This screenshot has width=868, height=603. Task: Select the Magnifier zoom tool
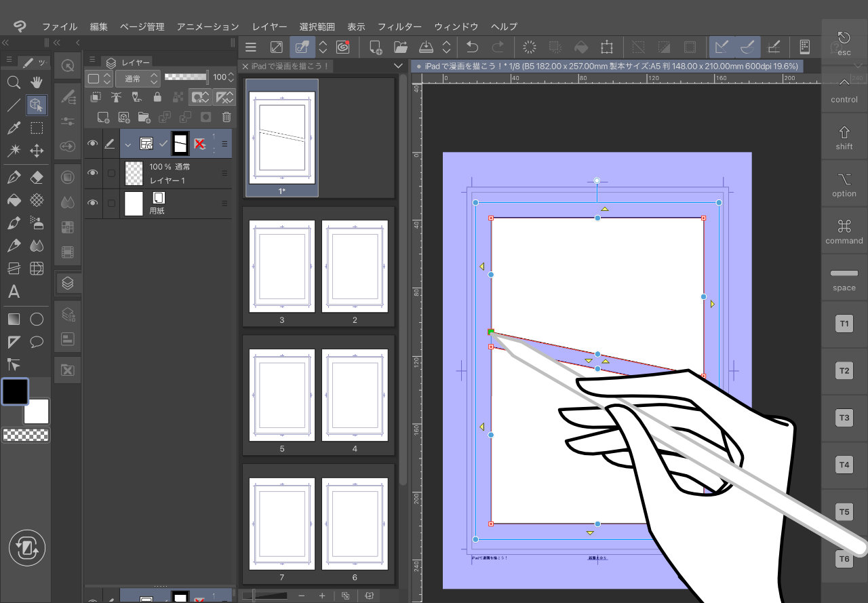pyautogui.click(x=13, y=83)
